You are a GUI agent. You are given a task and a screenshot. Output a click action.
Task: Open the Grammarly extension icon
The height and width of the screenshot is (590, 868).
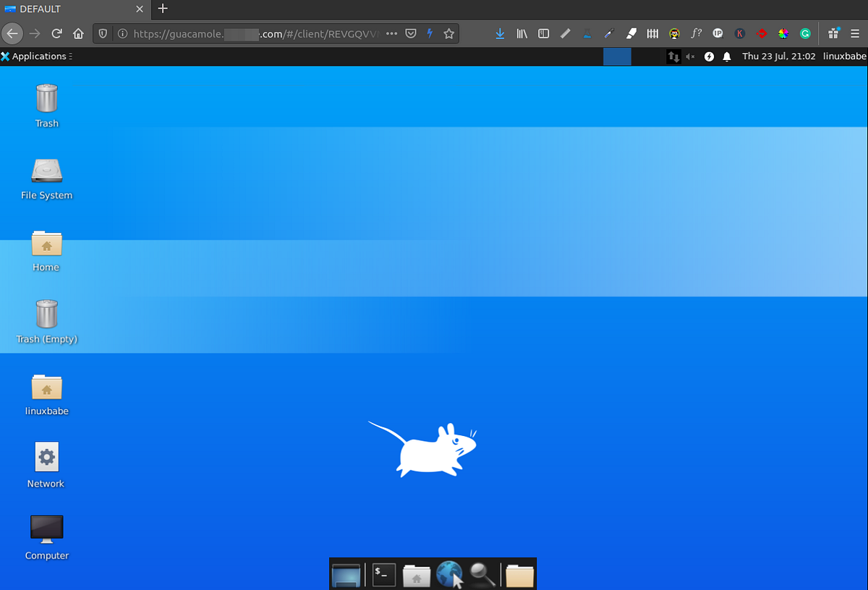(805, 33)
